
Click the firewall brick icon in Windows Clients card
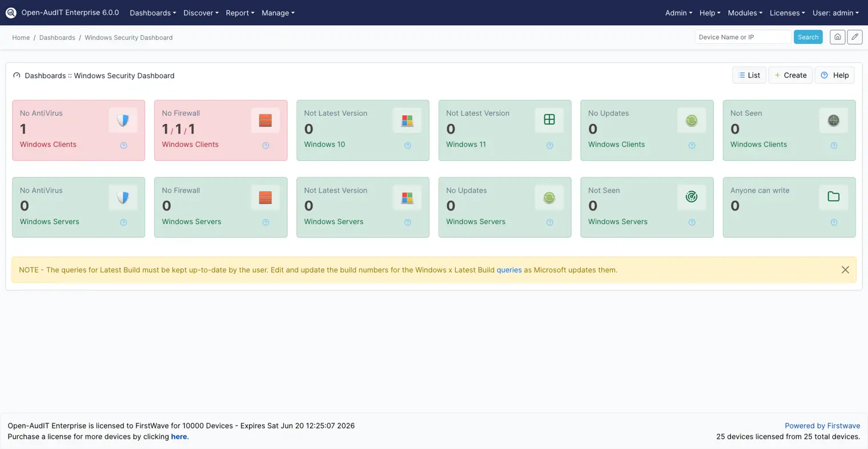click(265, 120)
